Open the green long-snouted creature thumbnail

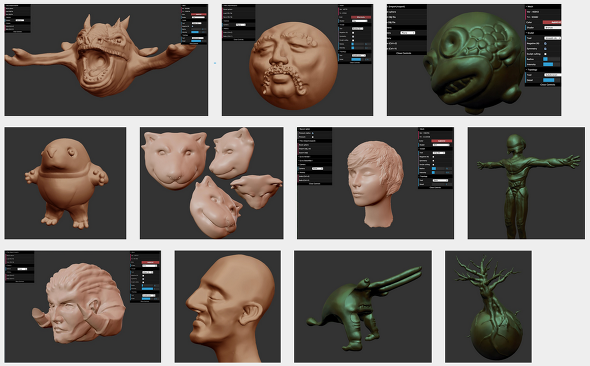point(363,307)
